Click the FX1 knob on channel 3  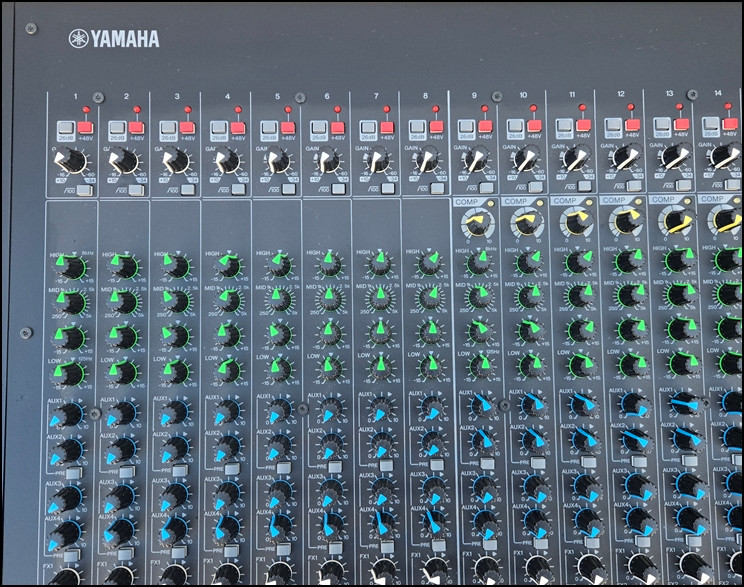pyautogui.click(x=174, y=575)
